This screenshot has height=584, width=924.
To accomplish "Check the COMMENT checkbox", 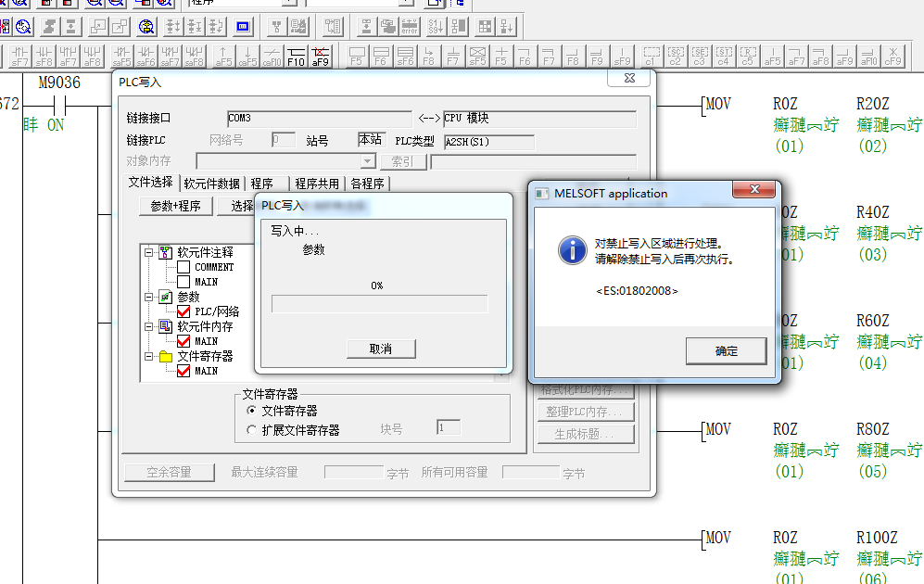I will tap(184, 267).
